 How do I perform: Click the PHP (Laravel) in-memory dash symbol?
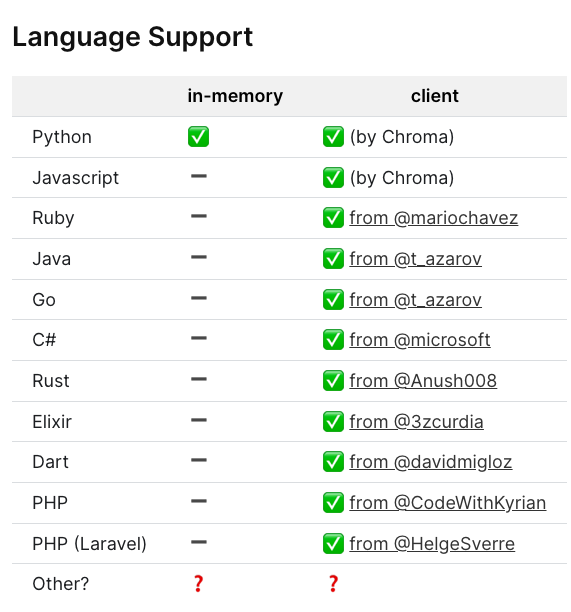point(199,542)
